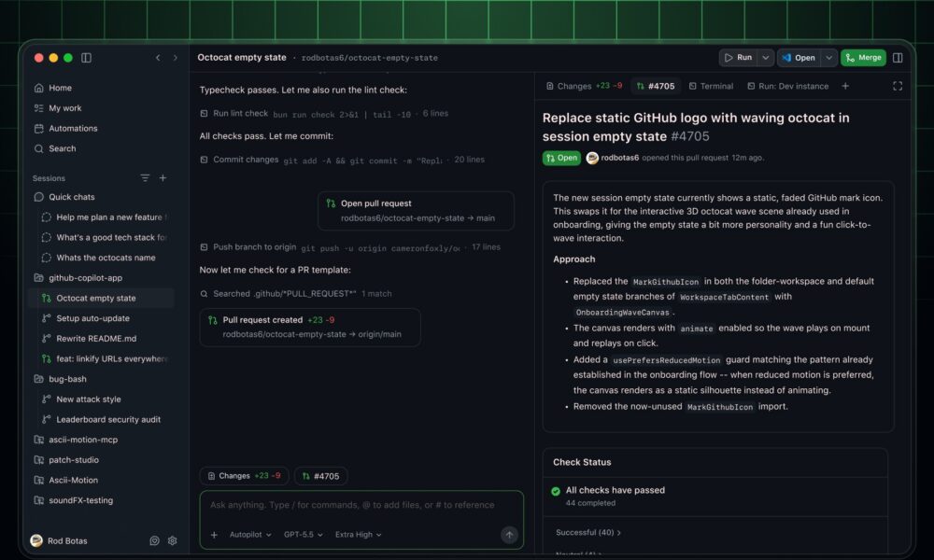
Task: Toggle the right panel layout icon
Action: coord(898,58)
